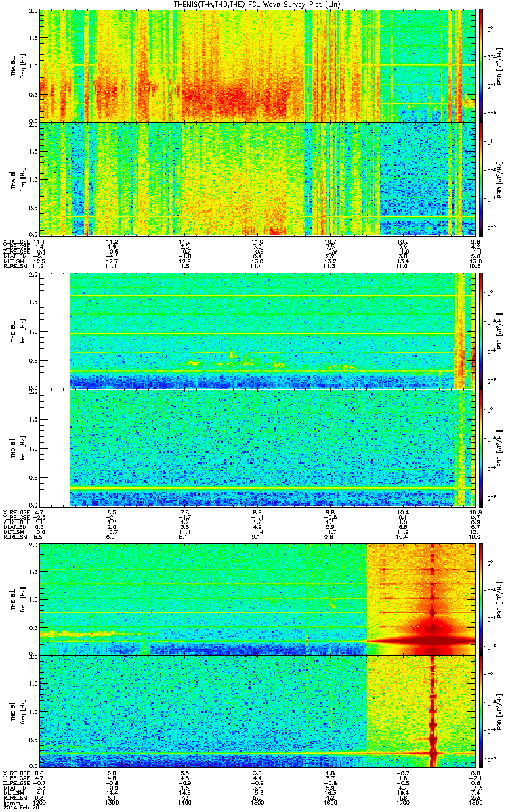Click the THD B-parallel panel color bar

[481, 449]
